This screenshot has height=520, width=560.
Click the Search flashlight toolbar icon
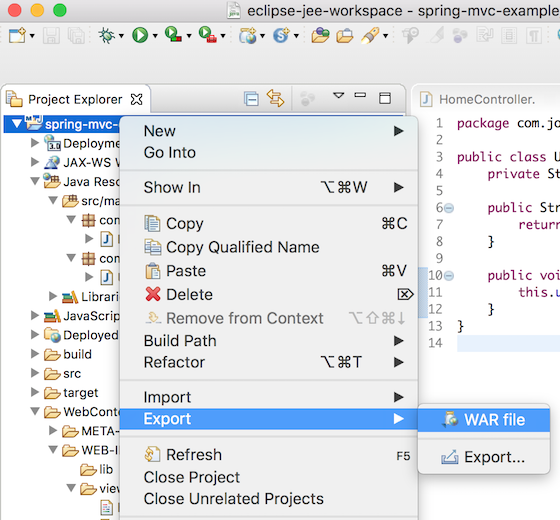point(370,35)
